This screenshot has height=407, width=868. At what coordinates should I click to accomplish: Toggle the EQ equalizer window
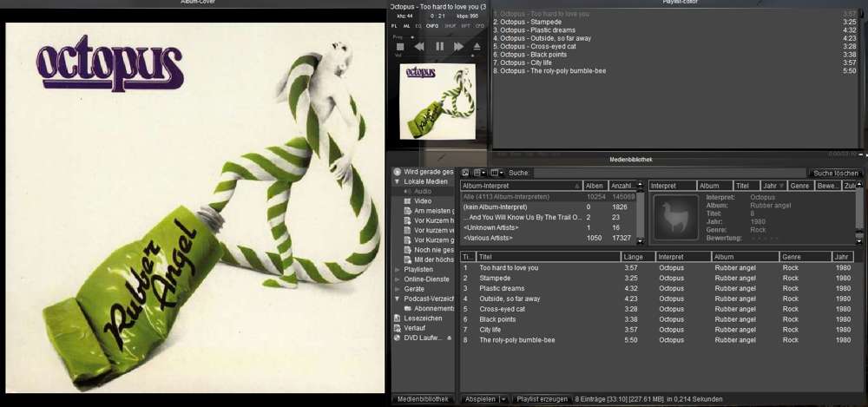pyautogui.click(x=418, y=26)
